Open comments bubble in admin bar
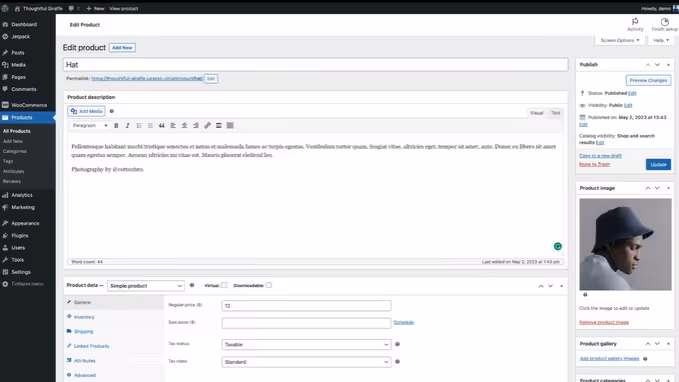Image resolution: width=679 pixels, height=382 pixels. click(x=74, y=8)
